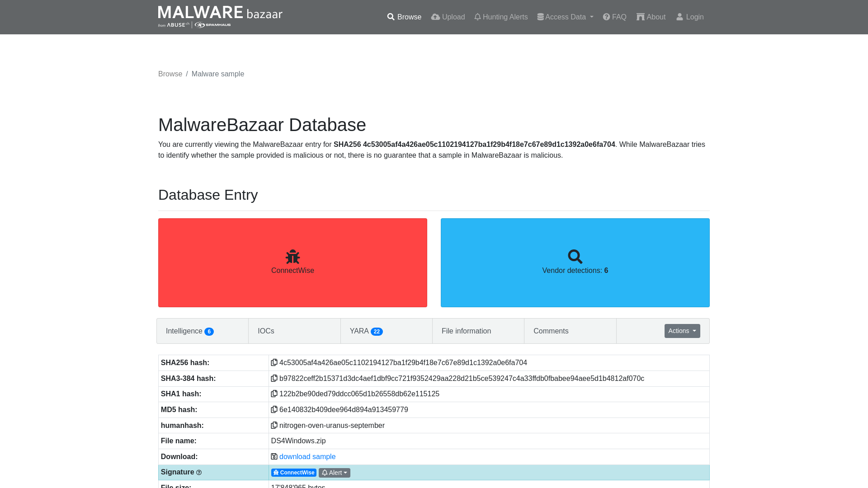
Task: Copy the SHA3-384 hash value
Action: (x=274, y=378)
